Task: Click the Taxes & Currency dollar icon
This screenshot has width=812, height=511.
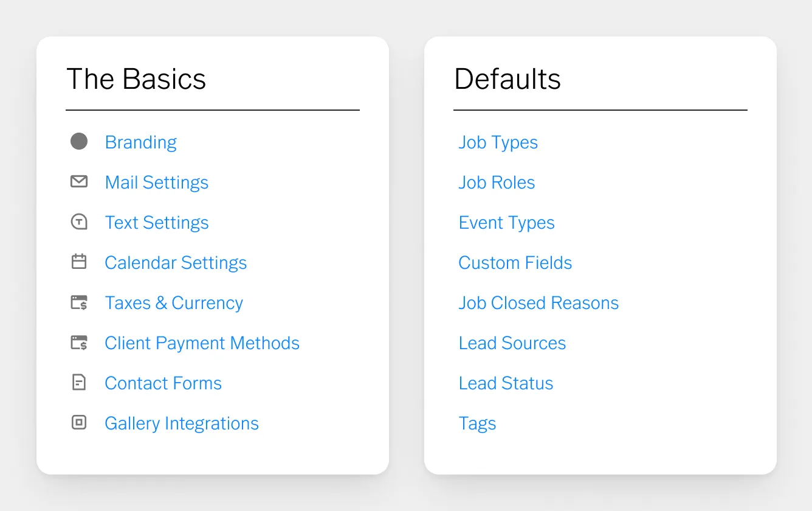Action: [79, 302]
